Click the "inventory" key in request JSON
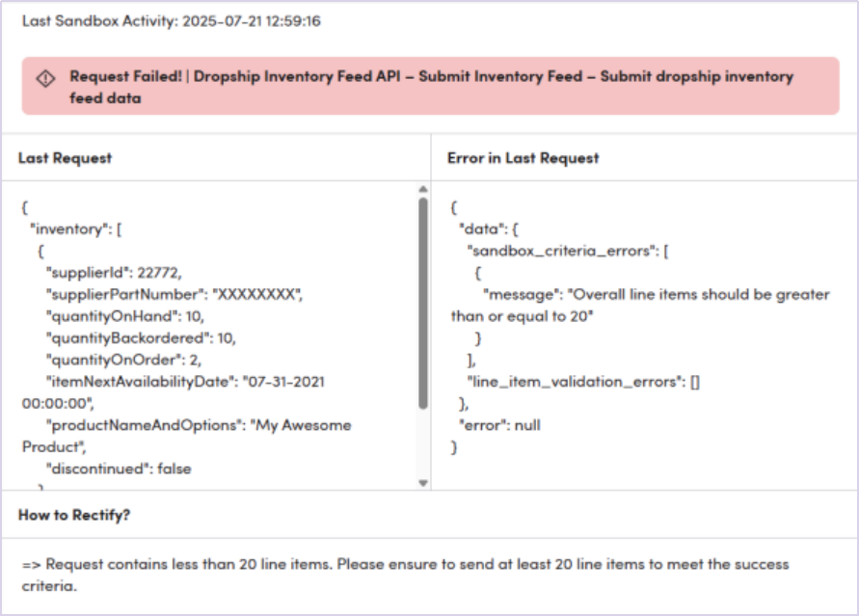 tap(66, 229)
